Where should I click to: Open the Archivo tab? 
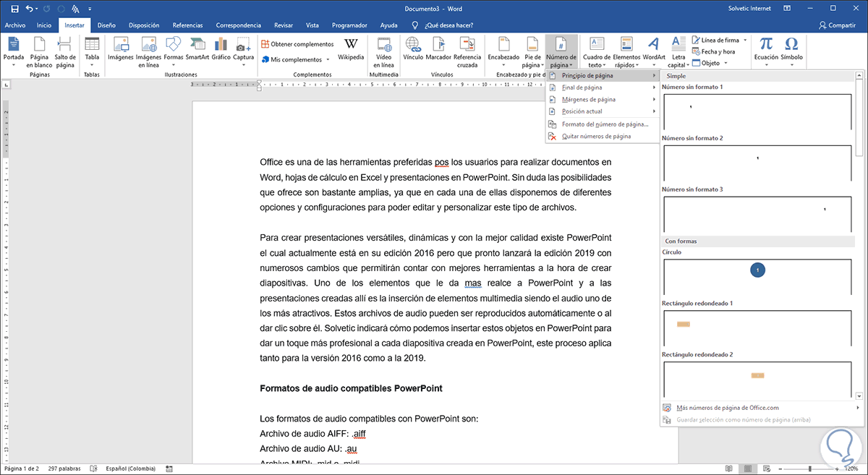tap(14, 25)
